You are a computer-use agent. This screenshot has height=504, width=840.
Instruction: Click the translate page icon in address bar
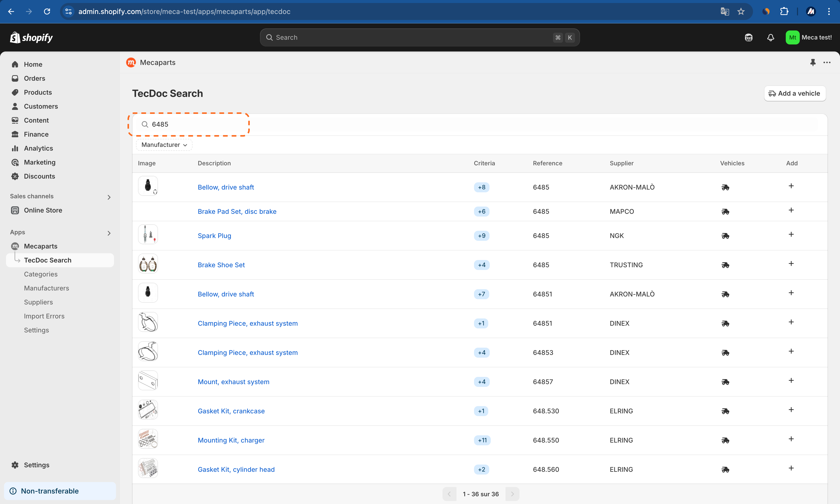point(724,11)
